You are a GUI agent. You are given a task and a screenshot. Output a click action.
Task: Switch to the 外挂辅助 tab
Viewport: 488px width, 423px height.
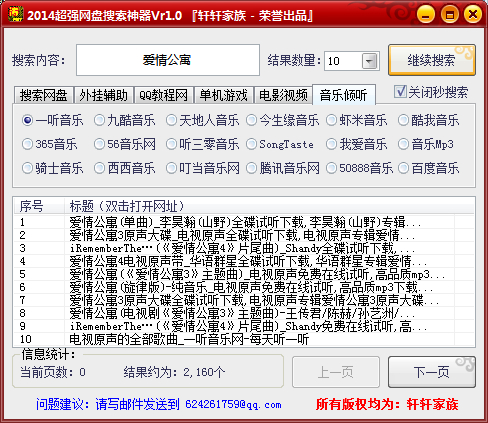[x=103, y=95]
